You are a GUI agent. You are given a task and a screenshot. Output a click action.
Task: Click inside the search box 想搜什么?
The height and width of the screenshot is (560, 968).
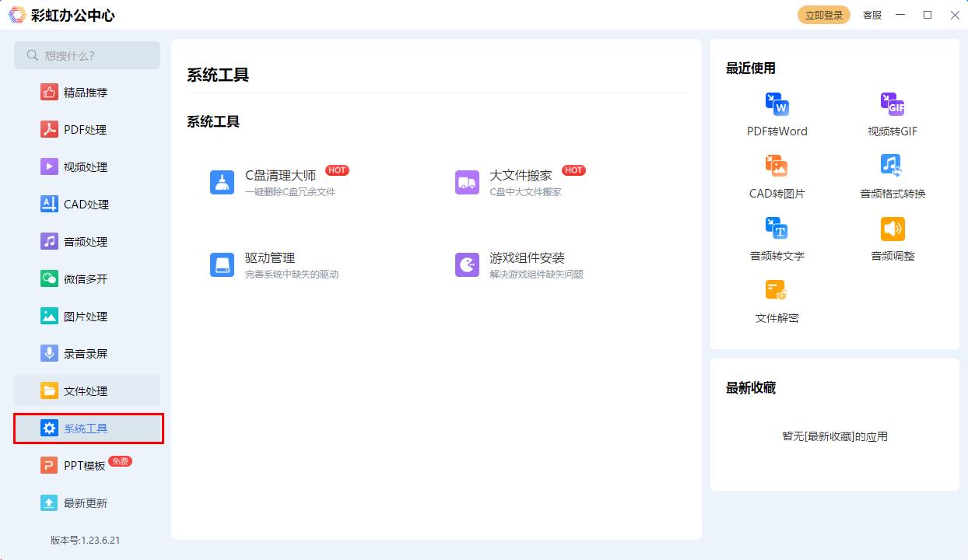87,55
